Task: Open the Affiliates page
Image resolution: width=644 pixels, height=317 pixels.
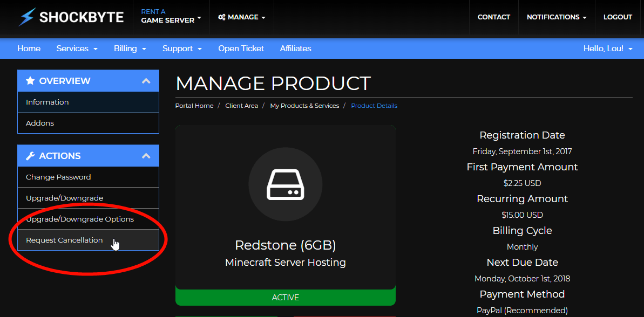Action: 296,49
